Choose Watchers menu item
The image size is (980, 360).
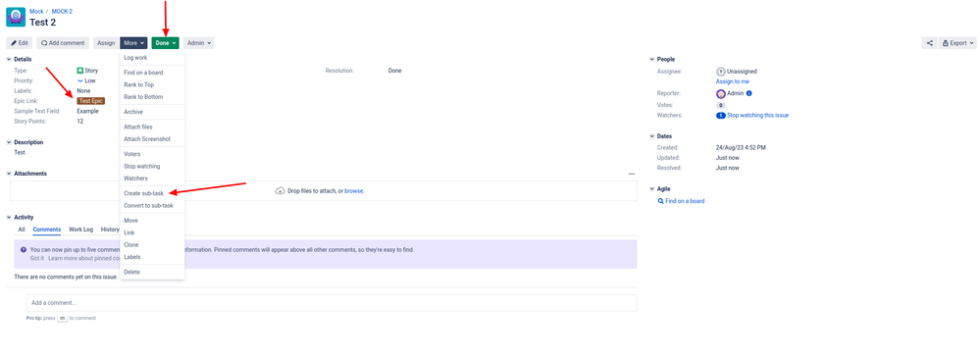tap(152, 179)
